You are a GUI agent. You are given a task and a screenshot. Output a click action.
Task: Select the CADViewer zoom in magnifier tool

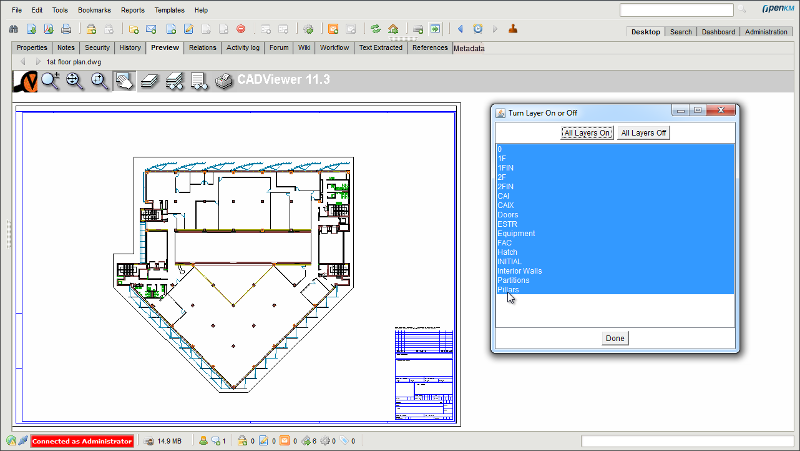point(51,81)
